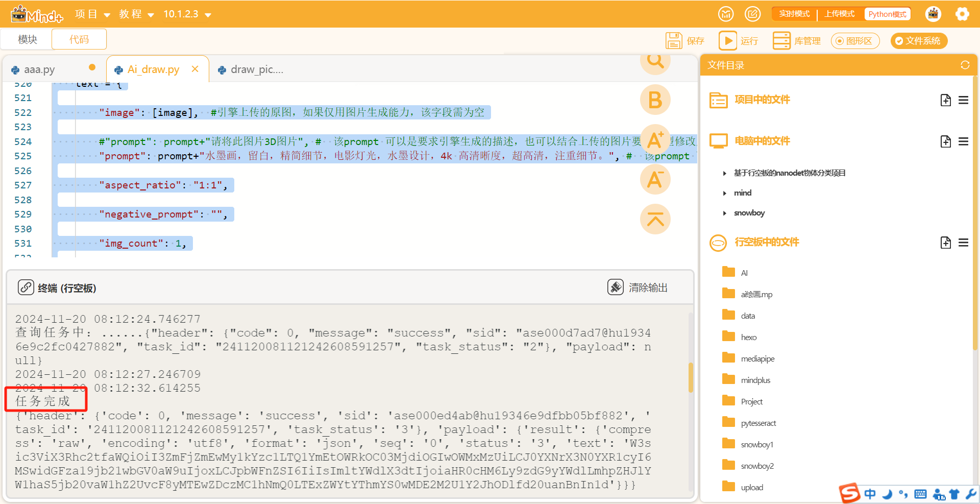This screenshot has height=504, width=980.
Task: Run the program with 运行 play button
Action: (x=738, y=41)
